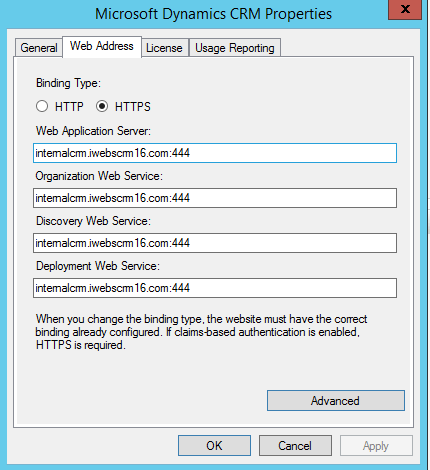Edit the Organization Web Service address field
The image size is (430, 470).
point(215,198)
